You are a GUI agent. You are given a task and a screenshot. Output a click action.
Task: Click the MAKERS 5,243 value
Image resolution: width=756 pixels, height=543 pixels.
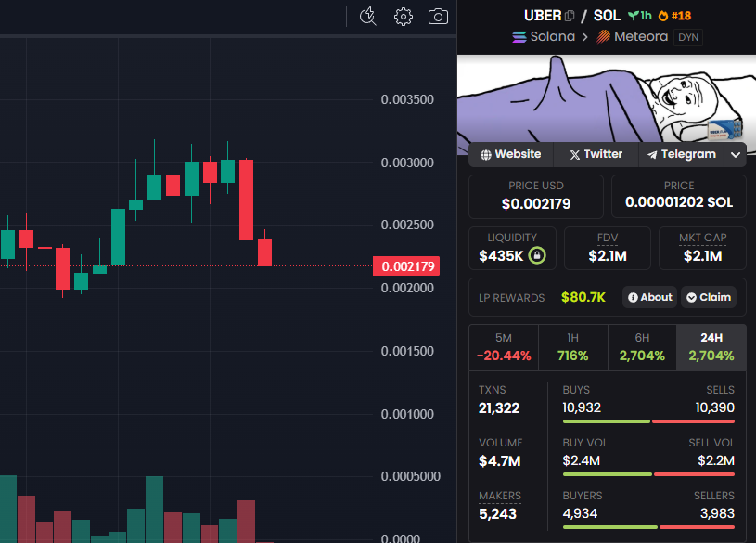coord(497,514)
